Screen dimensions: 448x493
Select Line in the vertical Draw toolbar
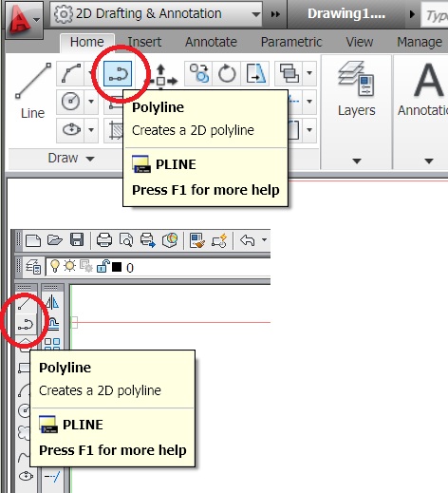click(x=25, y=303)
